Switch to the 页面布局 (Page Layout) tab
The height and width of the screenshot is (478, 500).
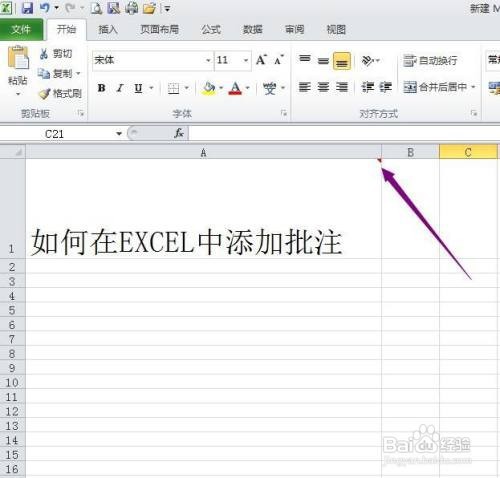[x=159, y=30]
